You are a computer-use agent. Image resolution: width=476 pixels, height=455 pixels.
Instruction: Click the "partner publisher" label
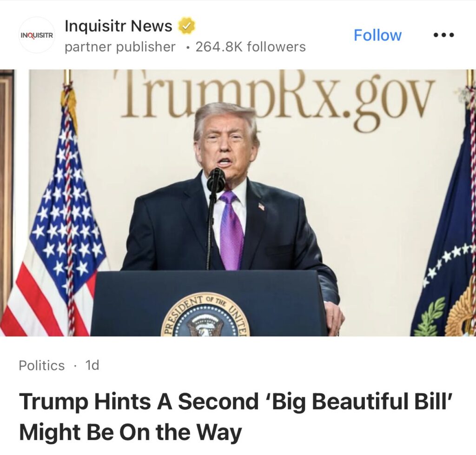coord(120,47)
